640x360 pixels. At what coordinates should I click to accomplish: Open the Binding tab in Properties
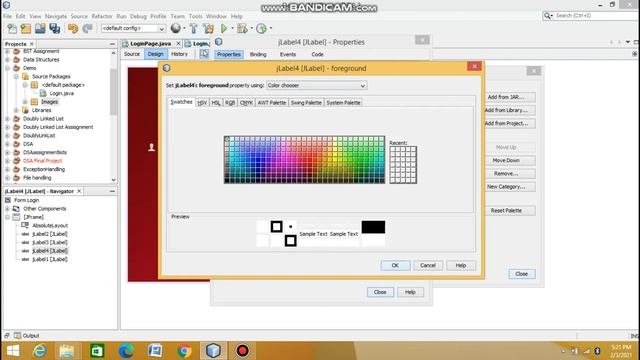[x=258, y=54]
